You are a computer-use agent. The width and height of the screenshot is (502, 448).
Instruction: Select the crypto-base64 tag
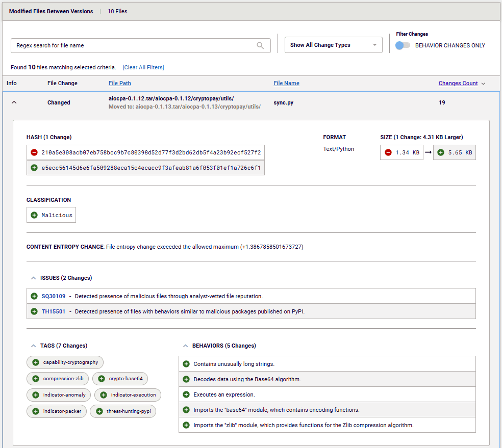click(120, 379)
